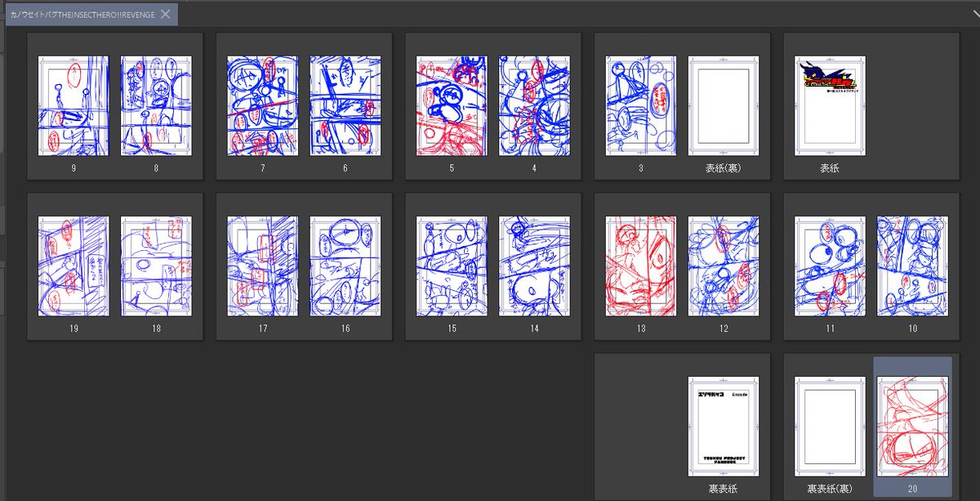This screenshot has width=980, height=501.
Task: Open the highlighted page 20 thumbnail
Action: click(x=912, y=427)
